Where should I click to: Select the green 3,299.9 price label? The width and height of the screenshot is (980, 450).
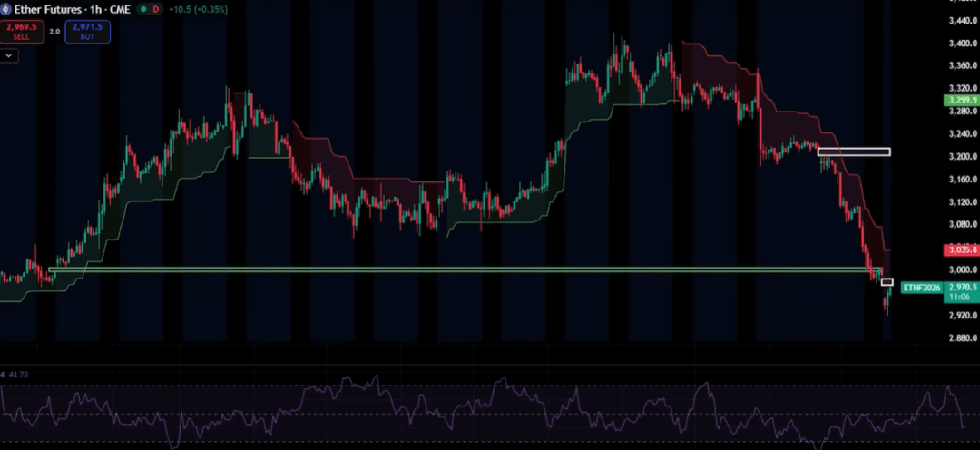961,100
